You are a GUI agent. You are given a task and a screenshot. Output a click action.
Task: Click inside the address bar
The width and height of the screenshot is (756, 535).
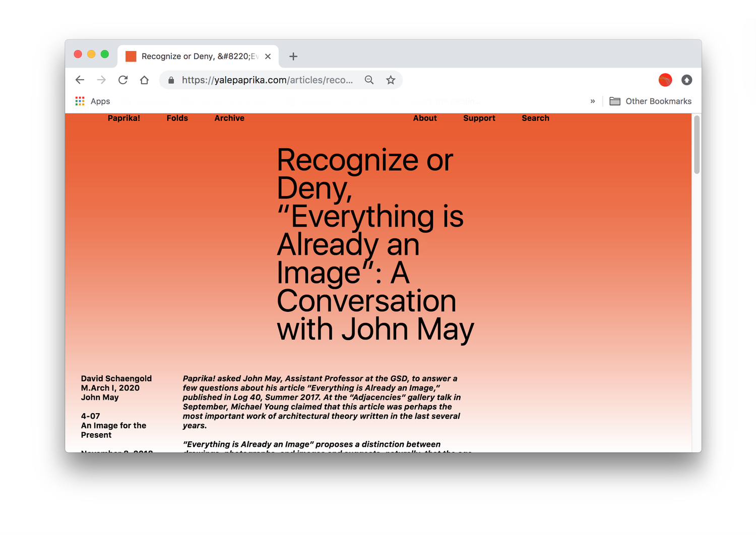click(x=267, y=80)
